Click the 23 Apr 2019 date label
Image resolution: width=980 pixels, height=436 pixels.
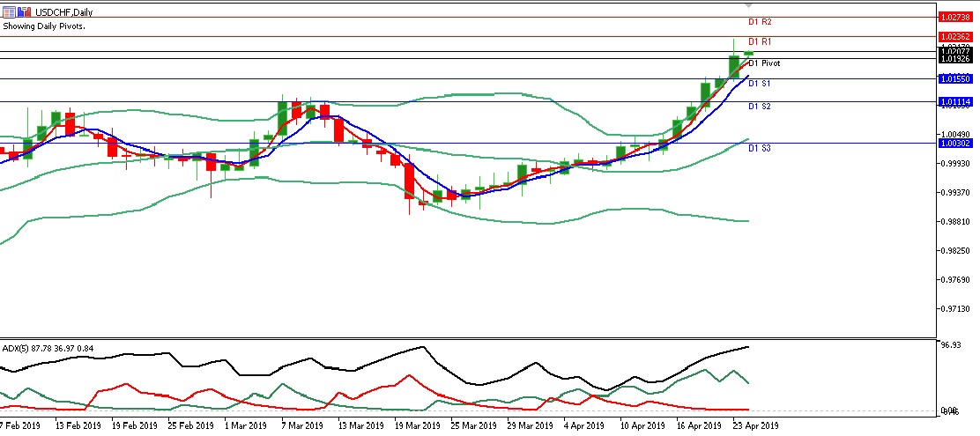click(755, 426)
